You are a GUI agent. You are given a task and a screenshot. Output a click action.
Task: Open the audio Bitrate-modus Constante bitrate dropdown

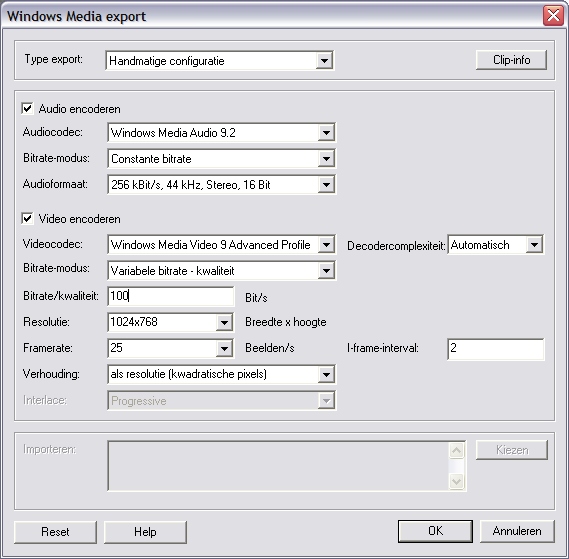221,159
